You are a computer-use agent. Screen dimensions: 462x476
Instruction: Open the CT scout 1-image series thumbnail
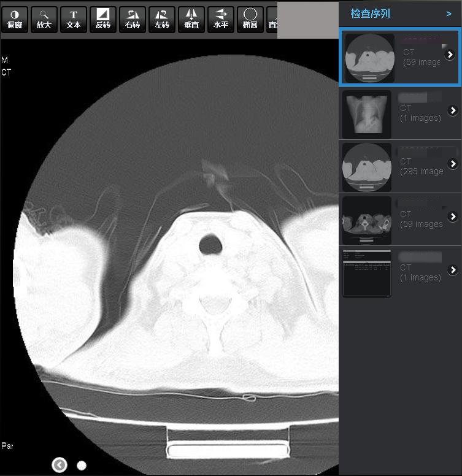pos(367,115)
